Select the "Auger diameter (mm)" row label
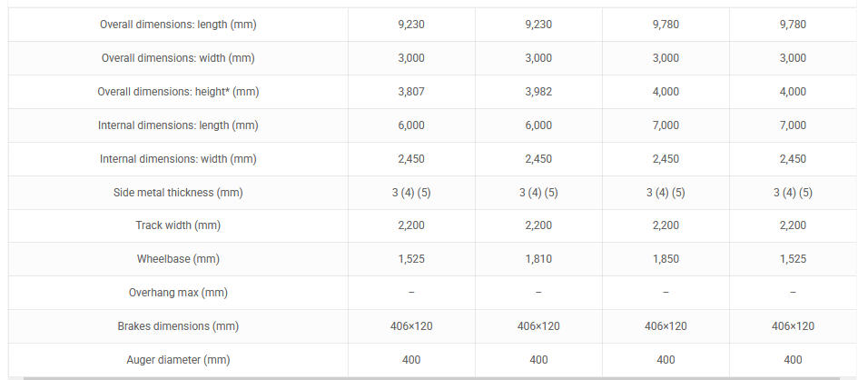This screenshot has width=868, height=380. point(178,360)
